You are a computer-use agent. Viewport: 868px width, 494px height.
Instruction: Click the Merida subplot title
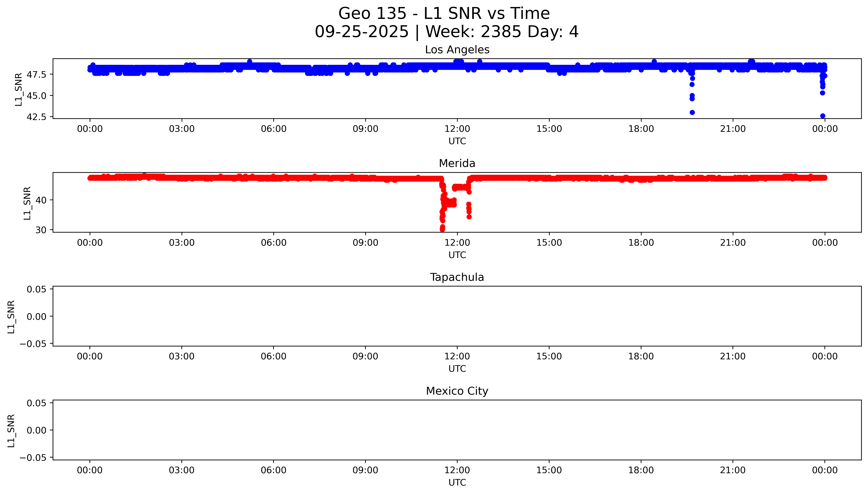pos(457,164)
